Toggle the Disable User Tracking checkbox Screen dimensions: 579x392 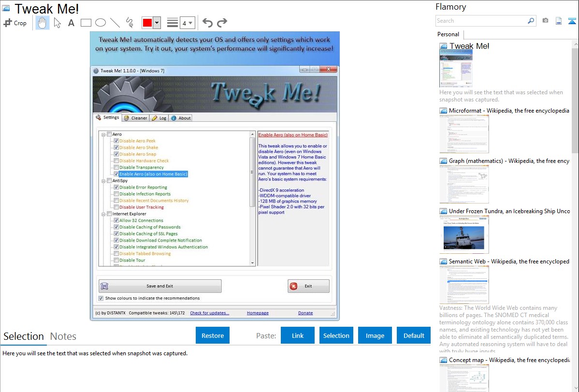(116, 207)
